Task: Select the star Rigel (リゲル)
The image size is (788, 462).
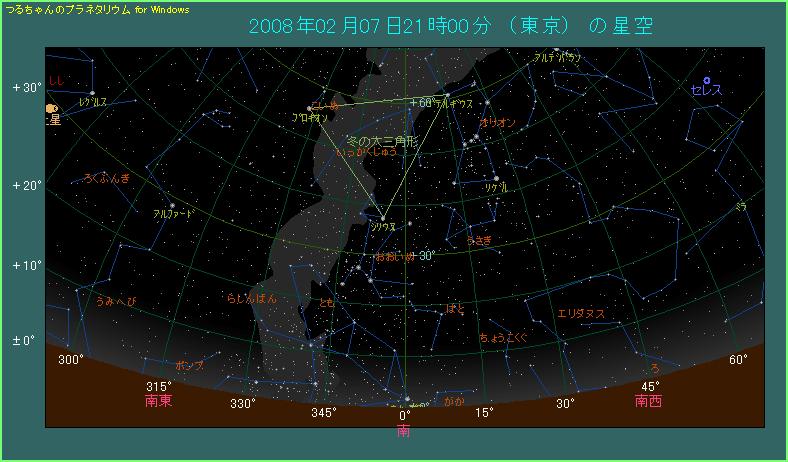Action: click(496, 179)
